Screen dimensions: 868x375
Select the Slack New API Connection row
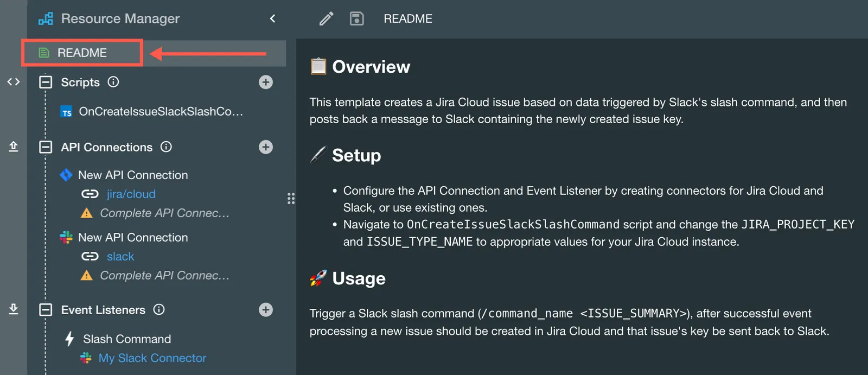tap(133, 237)
